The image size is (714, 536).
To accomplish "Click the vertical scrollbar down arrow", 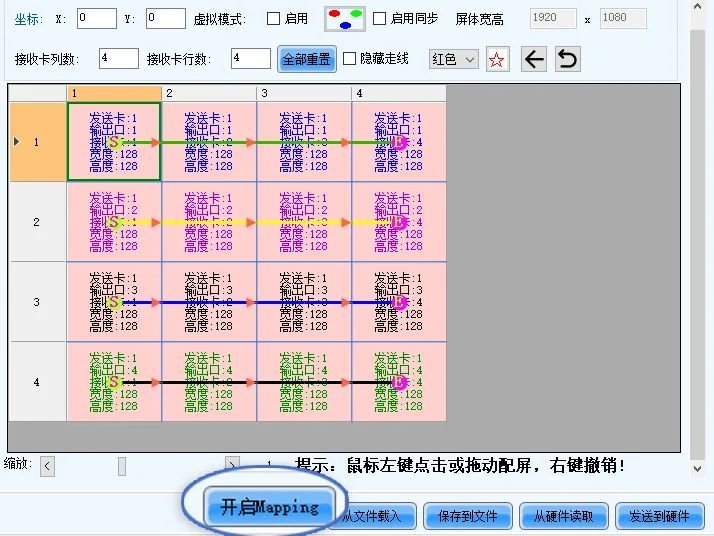I will pyautogui.click(x=698, y=468).
